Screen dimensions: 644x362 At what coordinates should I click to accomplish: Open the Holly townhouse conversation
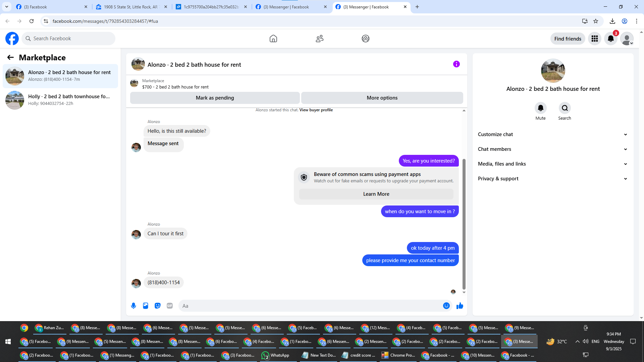pyautogui.click(x=60, y=100)
